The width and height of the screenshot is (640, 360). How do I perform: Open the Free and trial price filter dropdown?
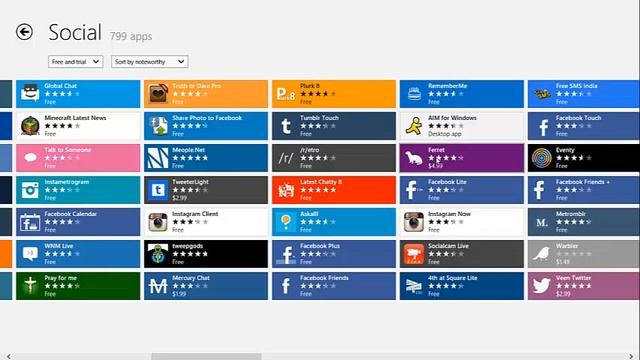[76, 62]
